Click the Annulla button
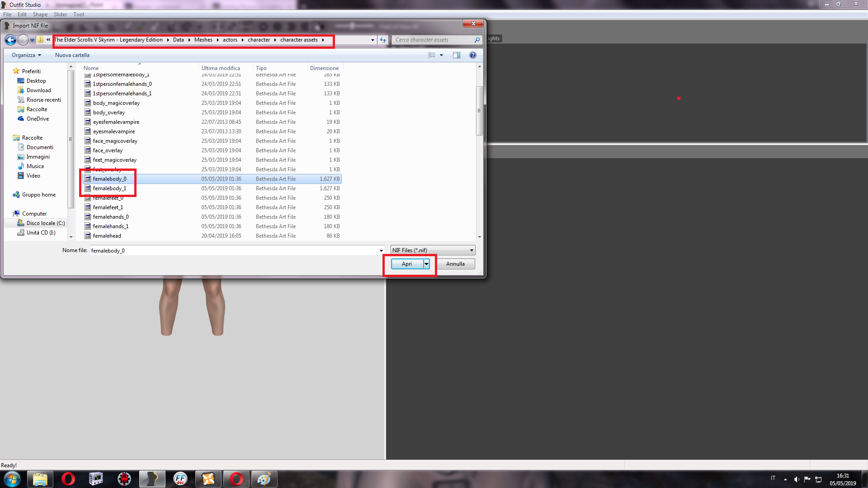 click(455, 264)
